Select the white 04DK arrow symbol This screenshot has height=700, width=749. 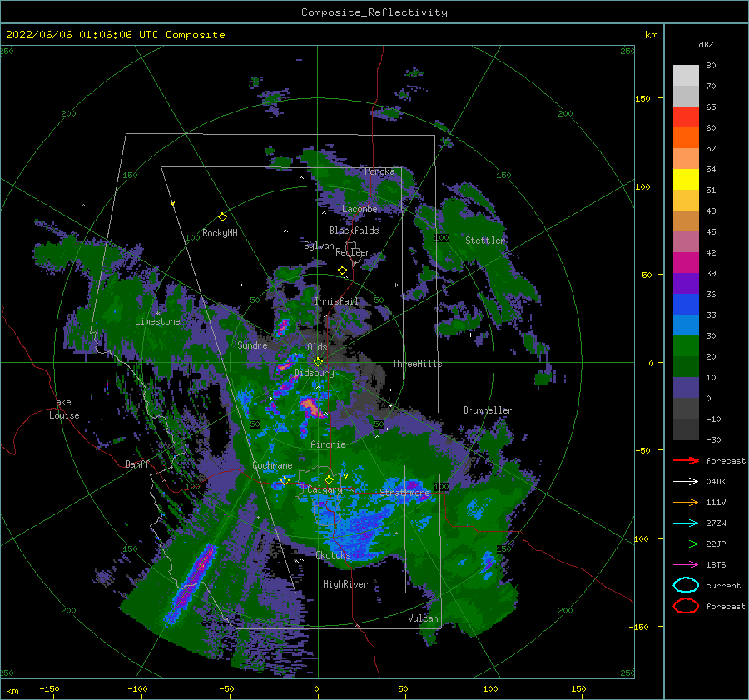(x=686, y=481)
